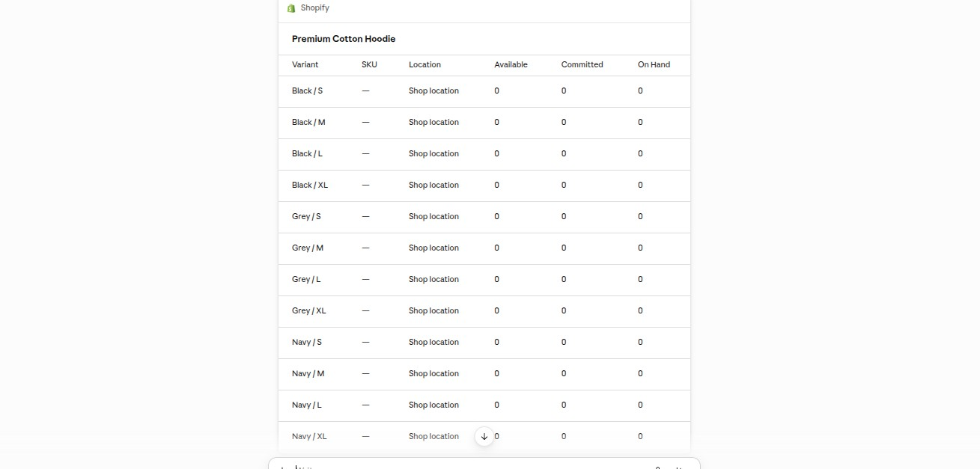Image resolution: width=980 pixels, height=469 pixels.
Task: Click the On Hand value for Grey / L
Action: [640, 280]
